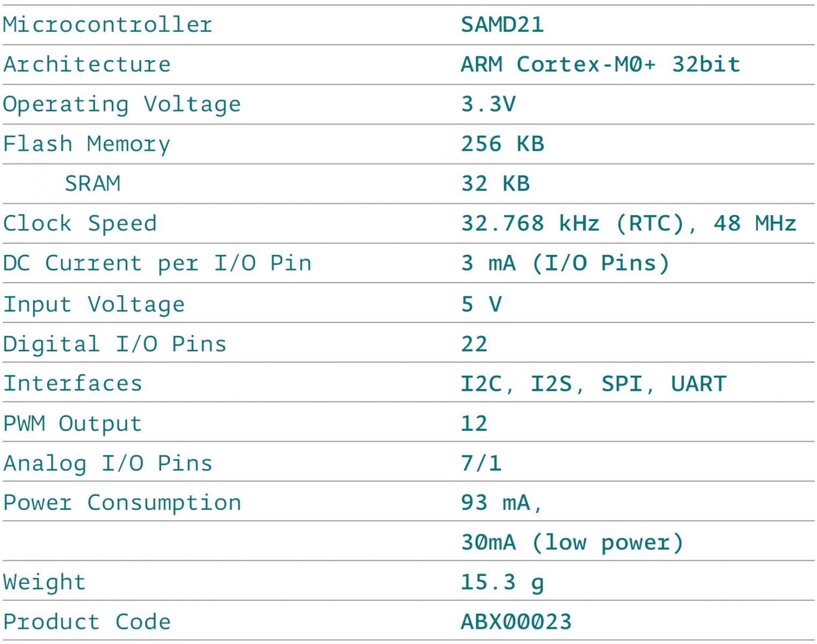Select the 7/1 analog pins value
Viewport: 817px width, 644px height.
(x=481, y=463)
